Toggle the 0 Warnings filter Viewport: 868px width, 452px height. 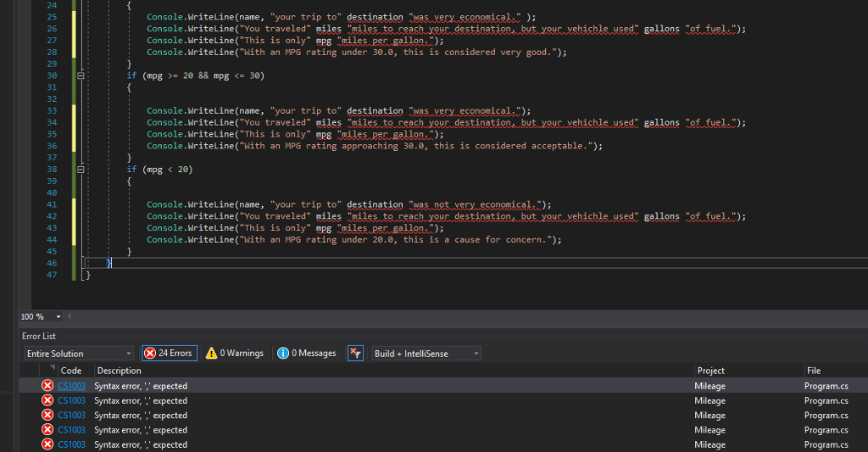coord(235,354)
